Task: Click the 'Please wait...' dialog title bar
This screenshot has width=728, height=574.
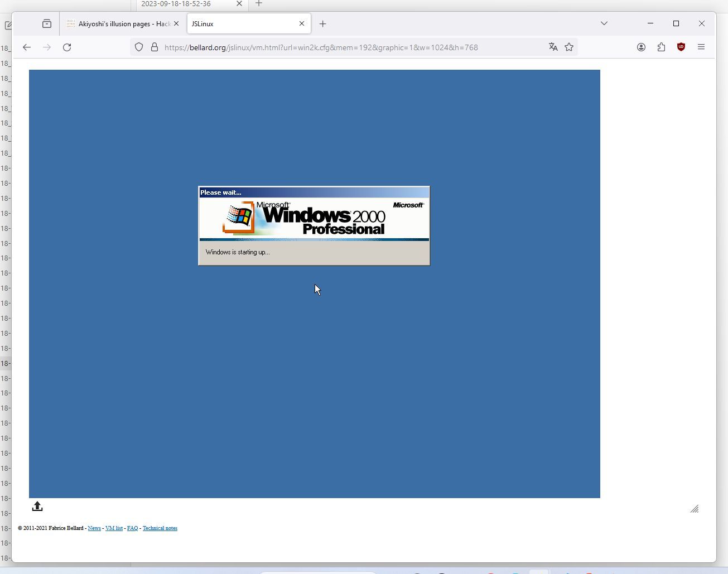Action: click(x=314, y=192)
